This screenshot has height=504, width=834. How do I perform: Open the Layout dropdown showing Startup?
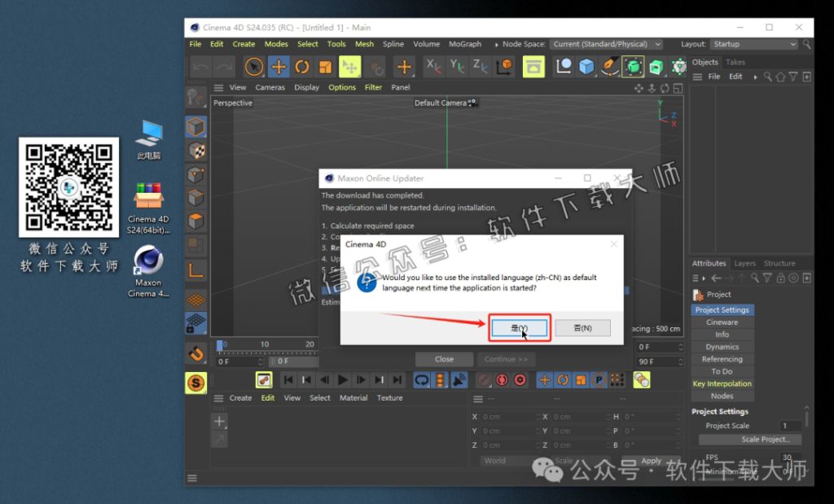click(x=753, y=44)
